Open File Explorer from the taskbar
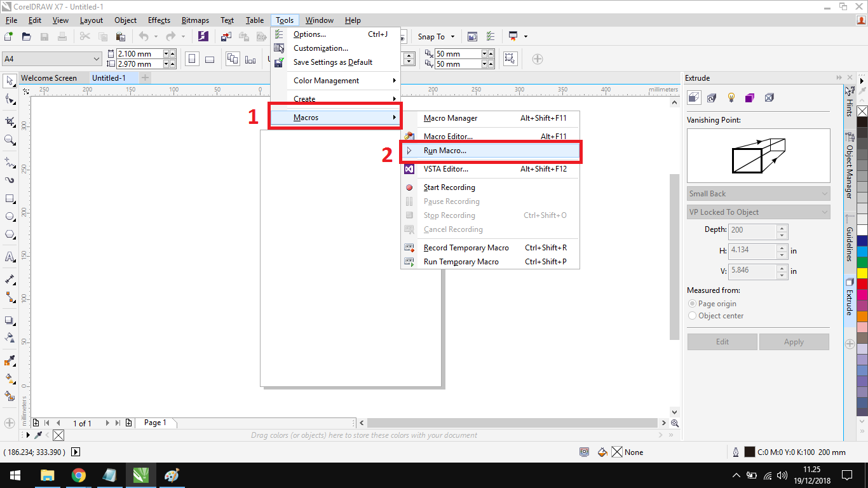Image resolution: width=868 pixels, height=488 pixels. coord(48,475)
